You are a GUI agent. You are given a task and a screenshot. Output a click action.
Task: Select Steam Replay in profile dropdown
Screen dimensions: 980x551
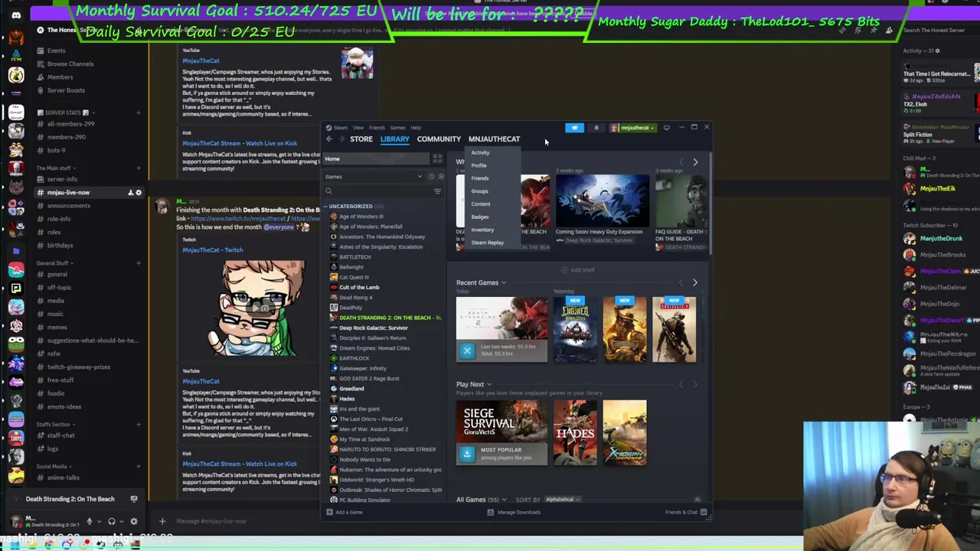coord(487,243)
